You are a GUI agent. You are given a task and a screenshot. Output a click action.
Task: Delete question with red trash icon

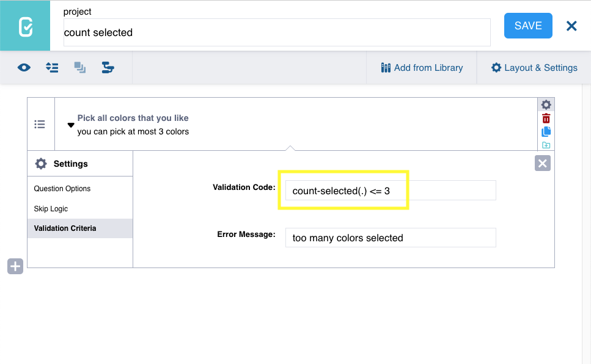coord(546,118)
